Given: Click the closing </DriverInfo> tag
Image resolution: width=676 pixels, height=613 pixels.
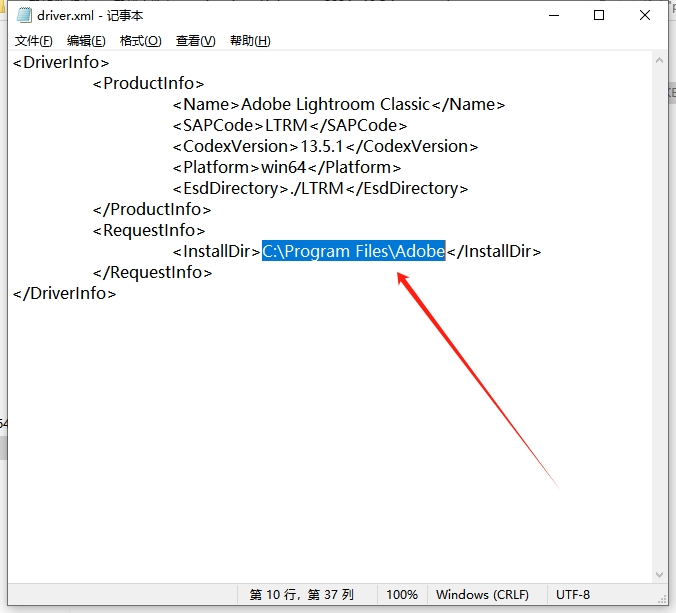Looking at the screenshot, I should pos(64,294).
